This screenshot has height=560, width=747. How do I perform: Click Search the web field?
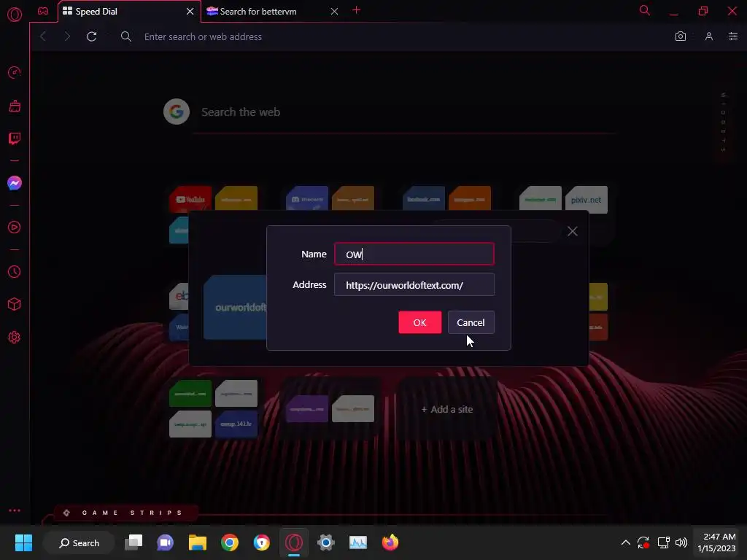(405, 112)
